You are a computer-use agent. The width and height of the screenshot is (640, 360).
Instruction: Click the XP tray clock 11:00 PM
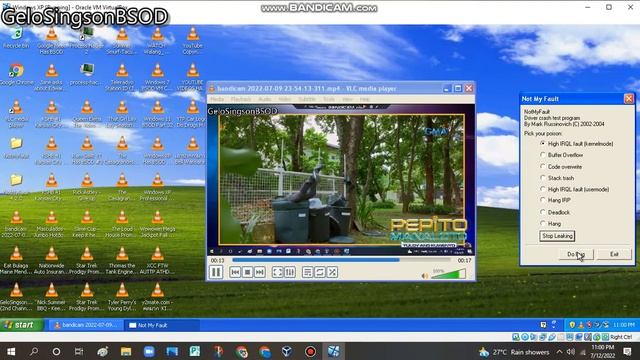pyautogui.click(x=623, y=325)
